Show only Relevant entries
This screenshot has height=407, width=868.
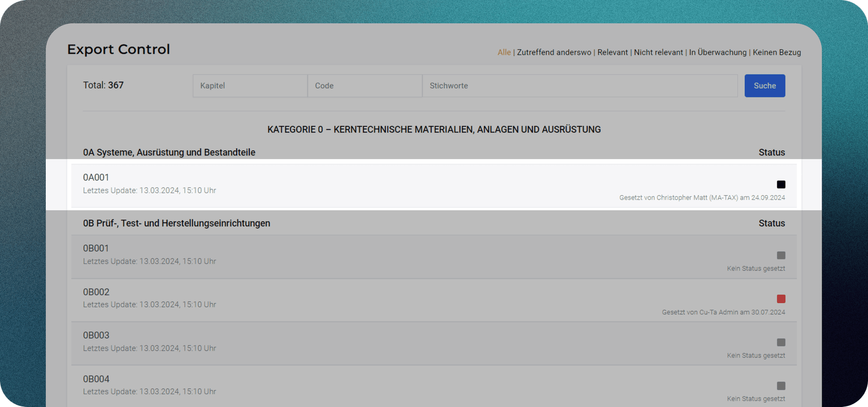pos(613,52)
